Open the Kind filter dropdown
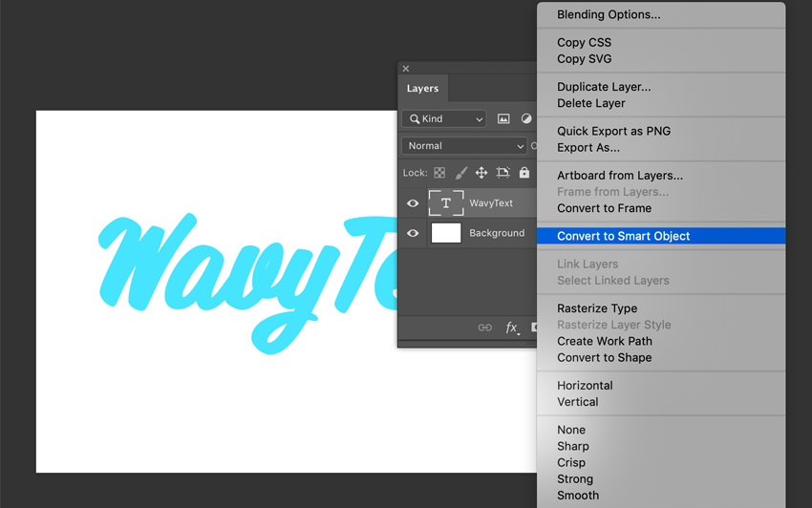The image size is (812, 508). point(444,119)
